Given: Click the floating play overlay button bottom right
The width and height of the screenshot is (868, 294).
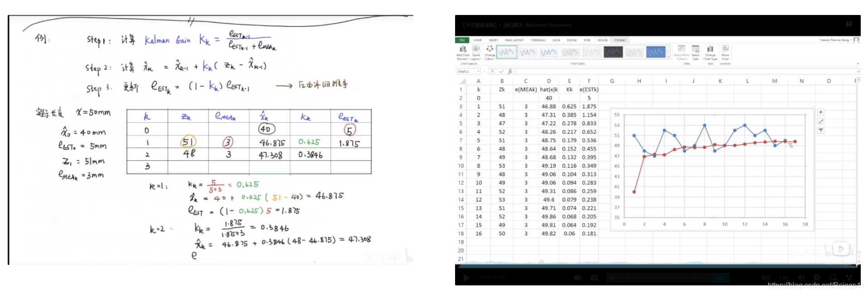Looking at the screenshot, I should click(x=841, y=249).
